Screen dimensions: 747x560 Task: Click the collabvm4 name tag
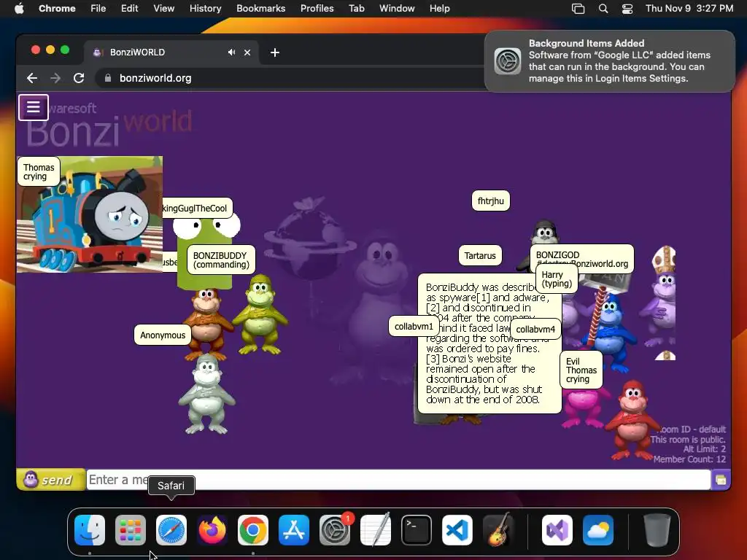(x=535, y=329)
